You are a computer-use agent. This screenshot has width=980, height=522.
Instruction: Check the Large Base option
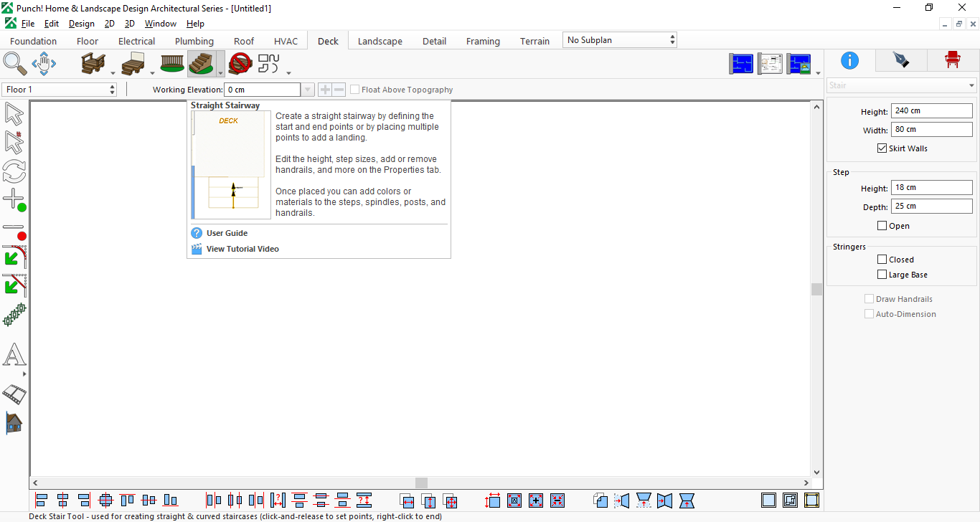coord(882,275)
